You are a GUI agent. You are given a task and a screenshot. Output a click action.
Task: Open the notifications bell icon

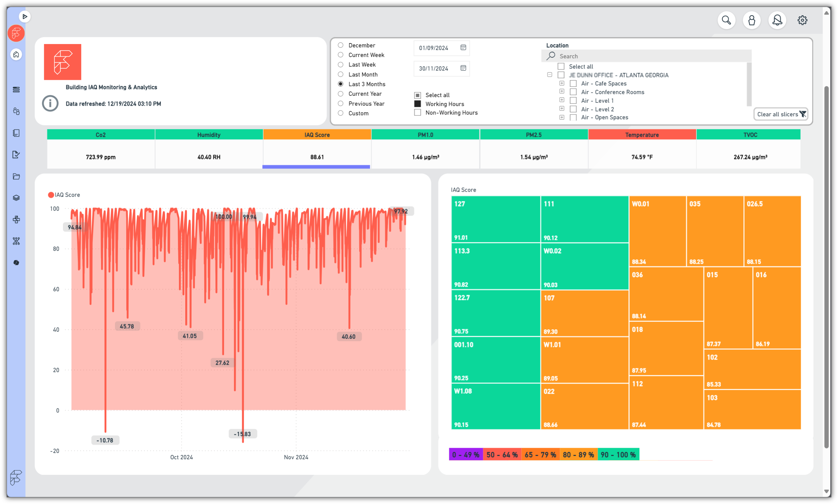777,21
